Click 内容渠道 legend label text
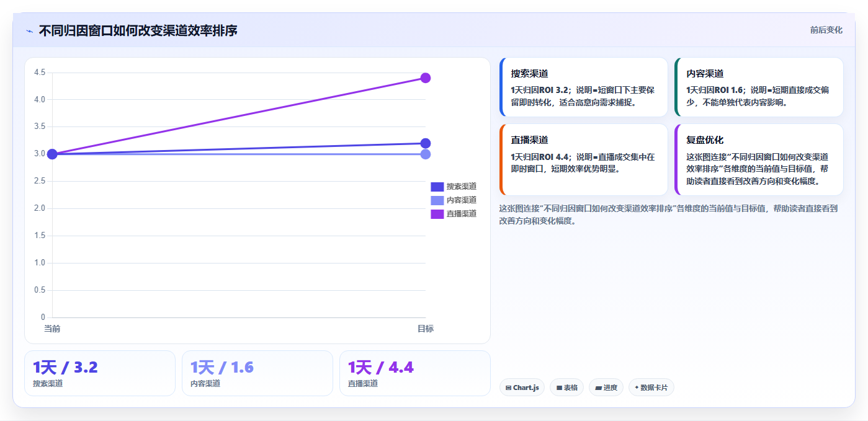Image resolution: width=868 pixels, height=421 pixels. tap(462, 200)
